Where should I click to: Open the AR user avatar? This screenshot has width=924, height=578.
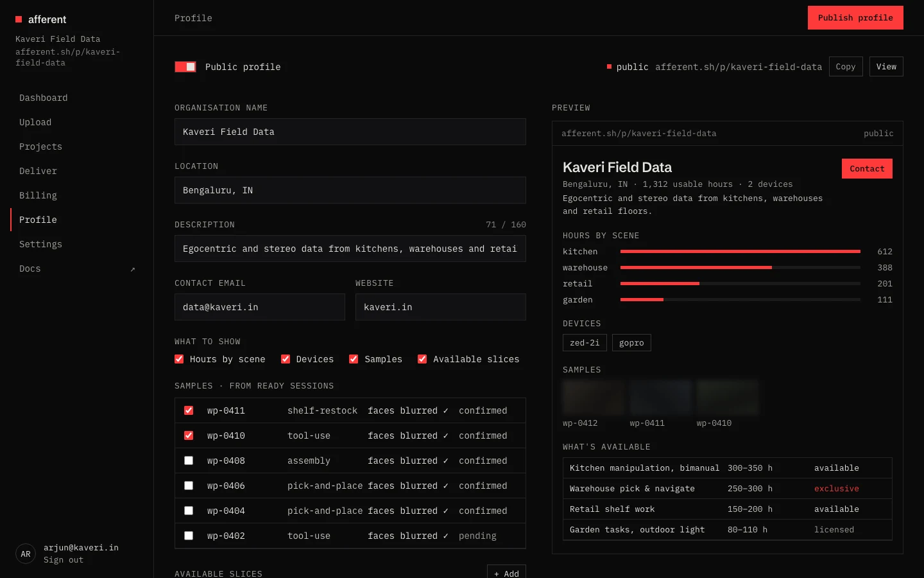click(x=26, y=554)
